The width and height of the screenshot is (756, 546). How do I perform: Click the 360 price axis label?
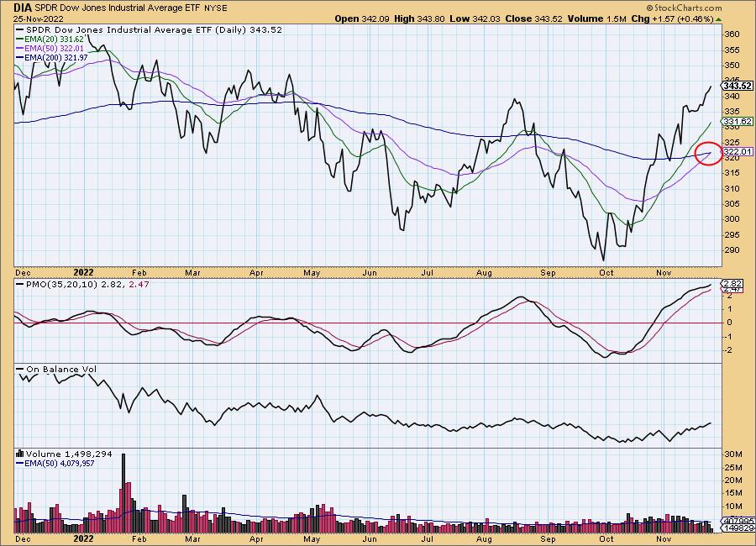tap(732, 34)
